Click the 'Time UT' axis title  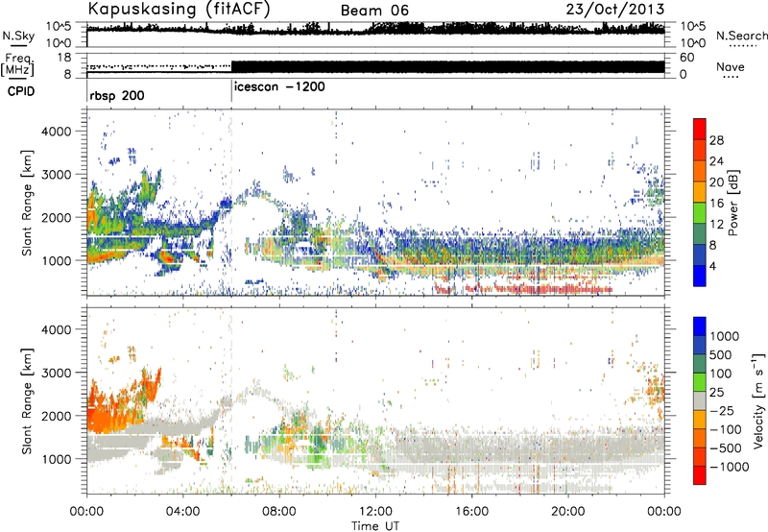[375, 526]
